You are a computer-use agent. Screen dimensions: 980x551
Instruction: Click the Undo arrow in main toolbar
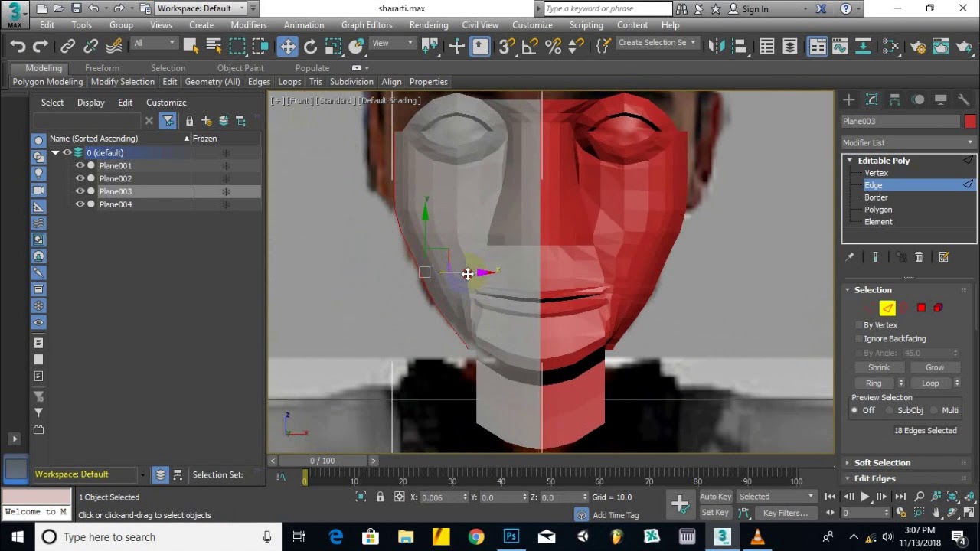18,47
